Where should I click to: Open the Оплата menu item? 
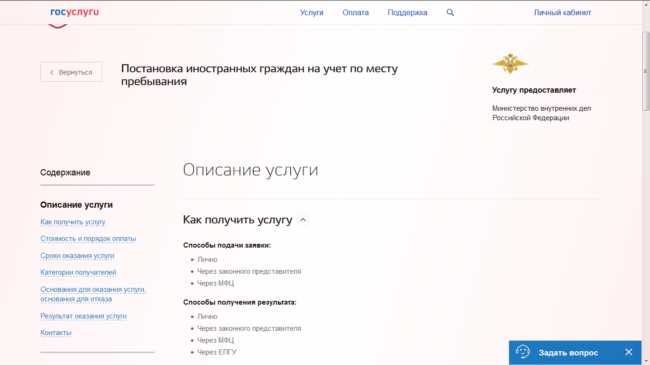coord(356,12)
